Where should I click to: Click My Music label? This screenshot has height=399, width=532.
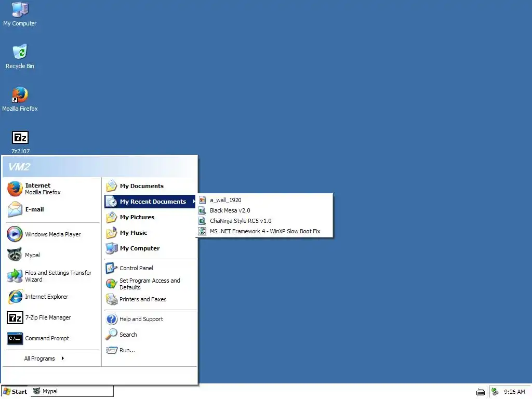[x=134, y=233]
